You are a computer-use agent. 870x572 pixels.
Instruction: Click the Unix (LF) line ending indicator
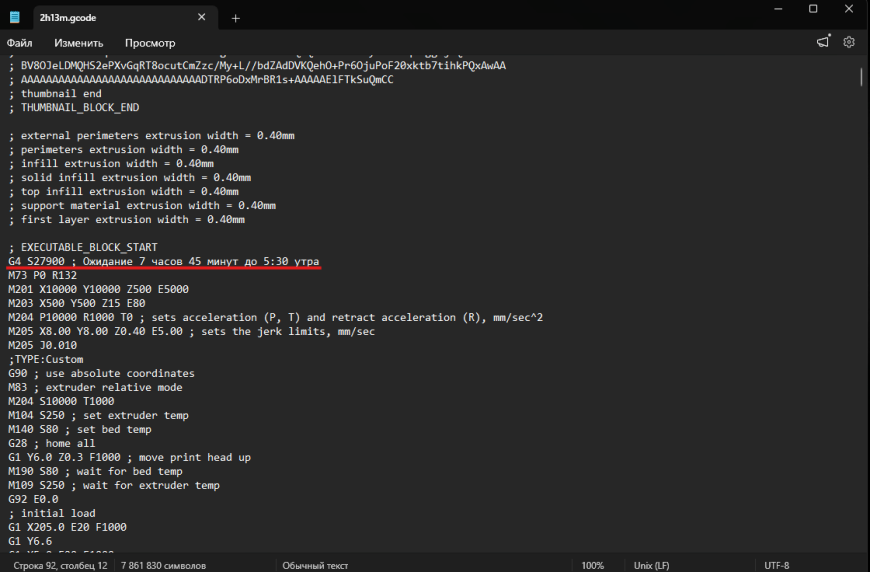[651, 565]
